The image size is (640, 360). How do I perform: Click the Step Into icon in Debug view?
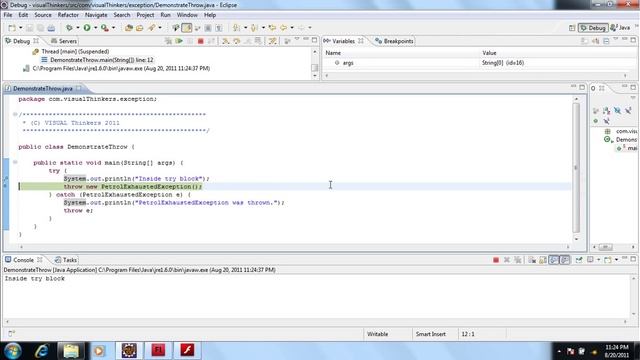225,41
